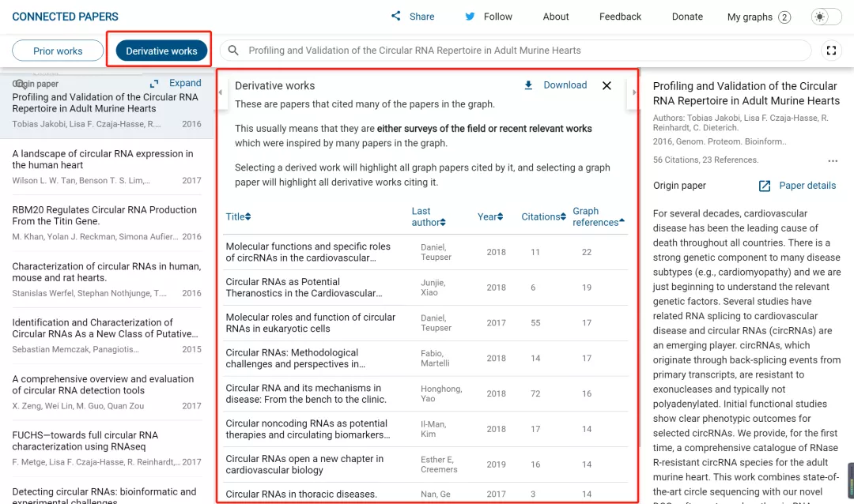Switch to the Prior works tab
Viewport: 854px width, 504px height.
pyautogui.click(x=58, y=51)
